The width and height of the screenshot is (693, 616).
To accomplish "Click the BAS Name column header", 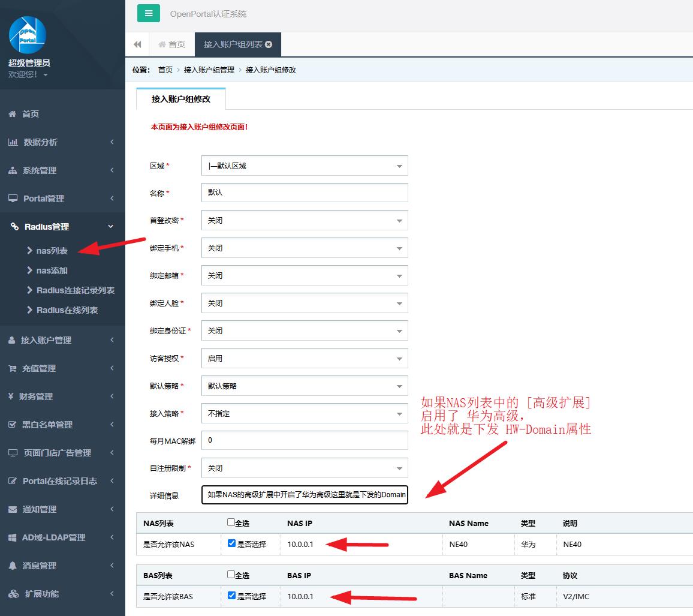I will [x=468, y=575].
